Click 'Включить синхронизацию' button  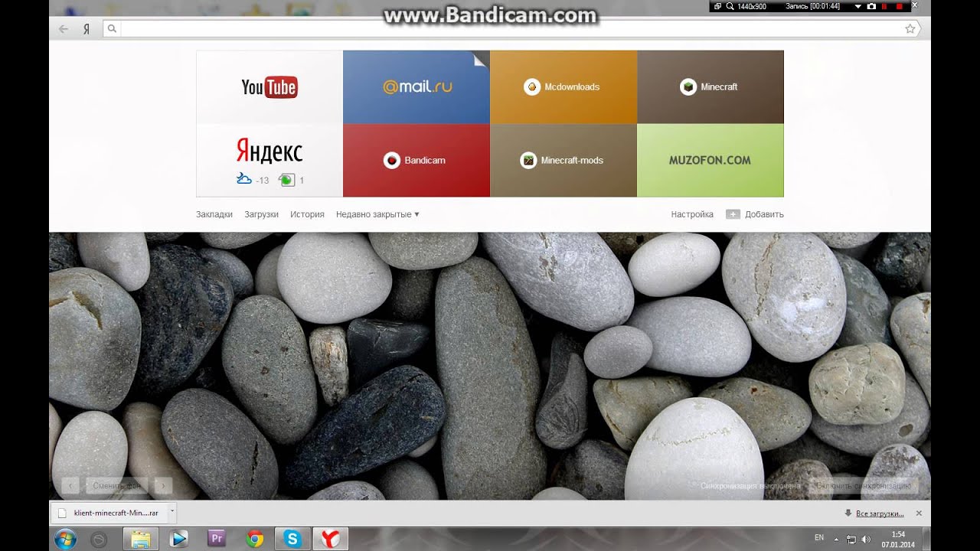click(864, 486)
